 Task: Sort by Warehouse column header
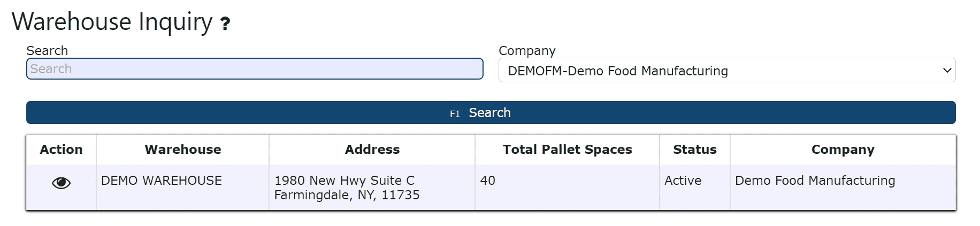(x=183, y=150)
